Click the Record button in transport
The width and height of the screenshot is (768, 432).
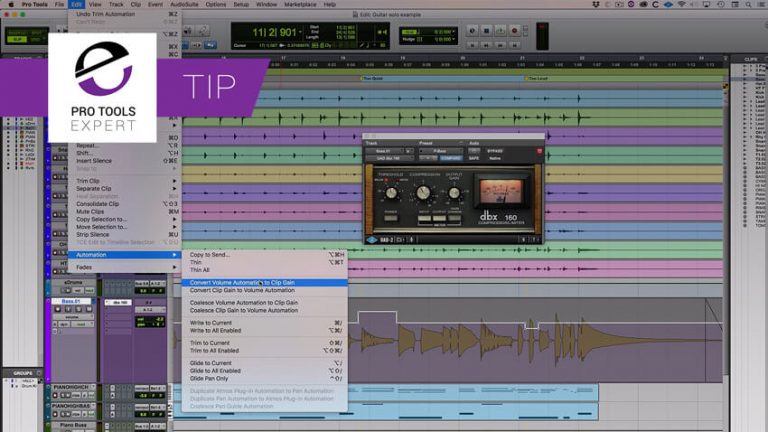pyautogui.click(x=514, y=30)
